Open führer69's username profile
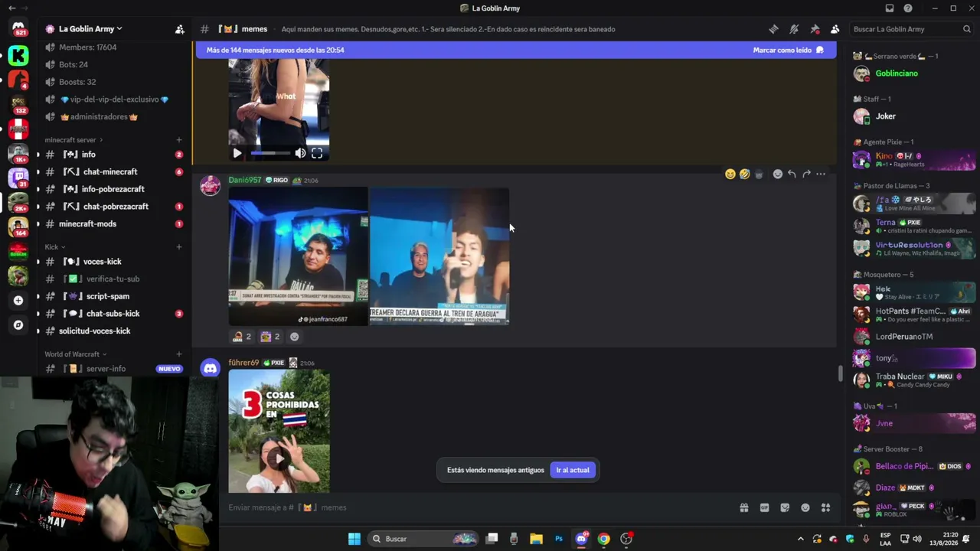The image size is (980, 551). [x=243, y=363]
